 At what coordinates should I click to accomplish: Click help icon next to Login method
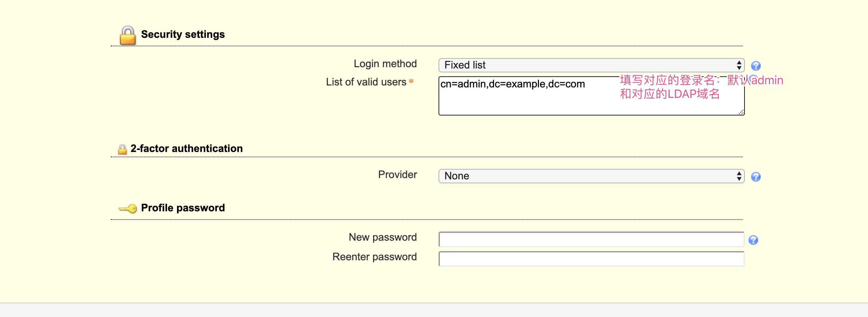point(756,66)
